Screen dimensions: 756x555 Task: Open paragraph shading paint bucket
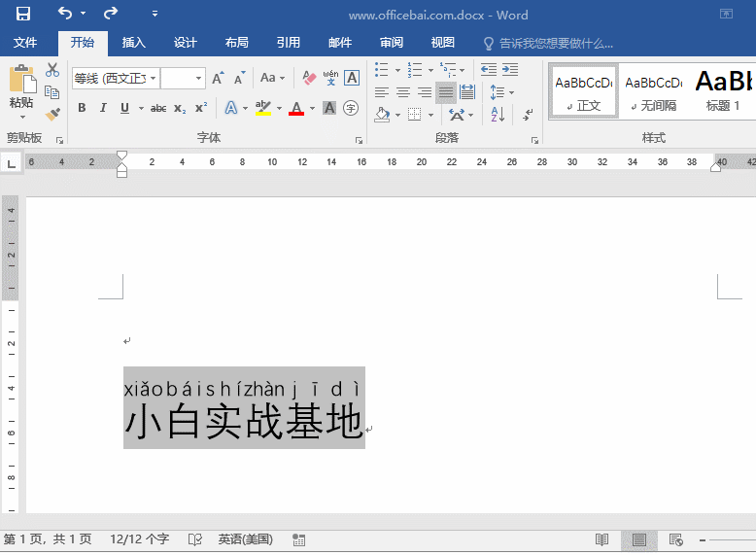(382, 115)
